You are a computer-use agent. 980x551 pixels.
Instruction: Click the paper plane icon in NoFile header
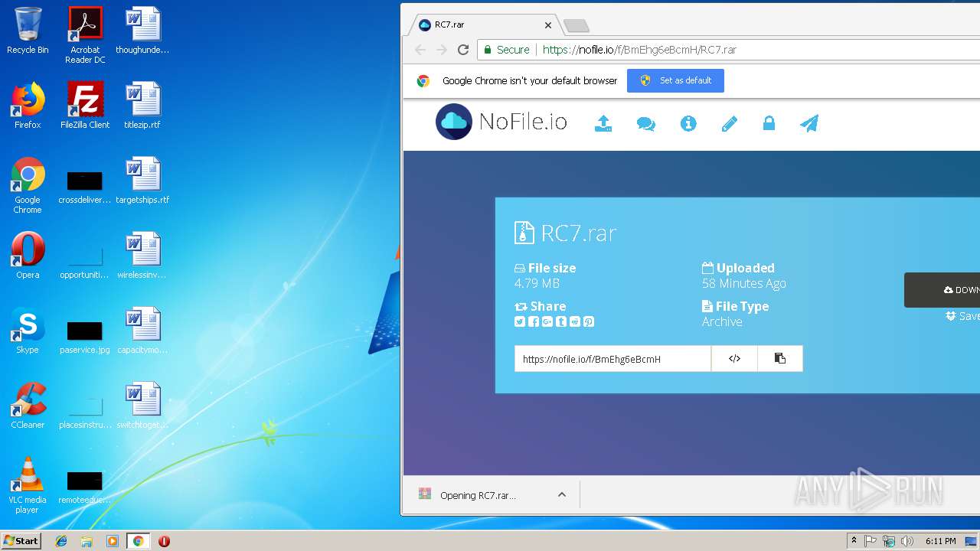(809, 123)
